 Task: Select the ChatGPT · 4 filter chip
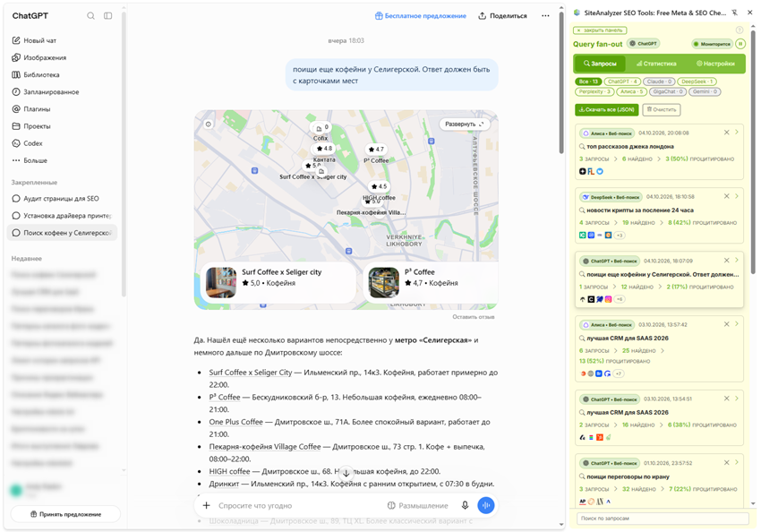coord(622,82)
